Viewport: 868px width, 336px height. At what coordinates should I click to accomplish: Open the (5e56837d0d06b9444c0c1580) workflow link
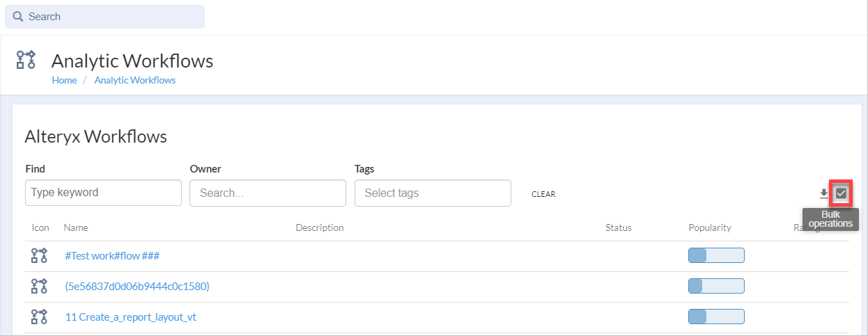point(137,286)
